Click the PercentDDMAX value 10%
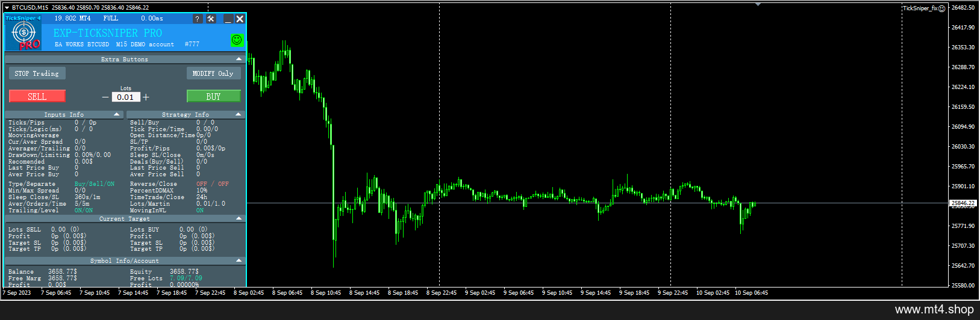 coord(202,191)
